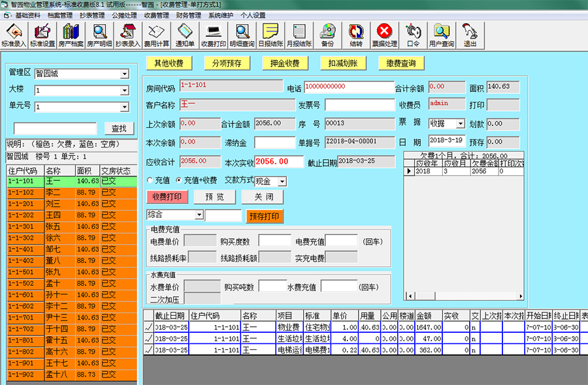Run 费用计算 from the toolbar

156,35
